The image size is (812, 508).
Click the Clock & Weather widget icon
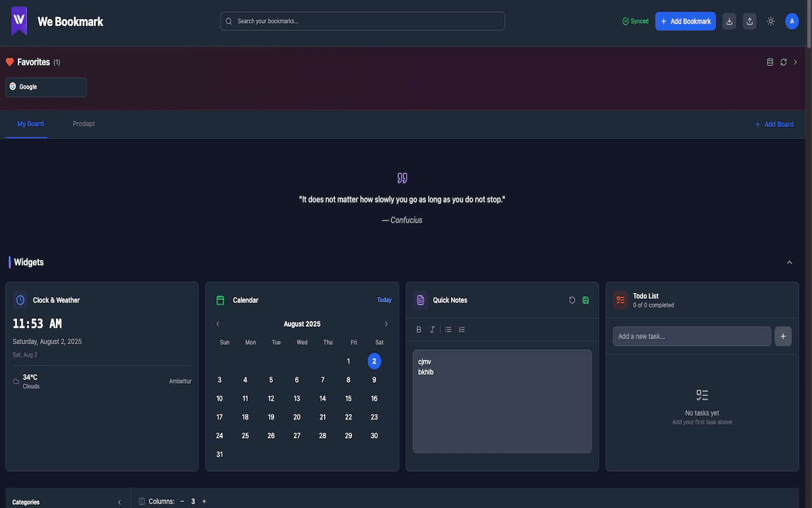tap(20, 300)
